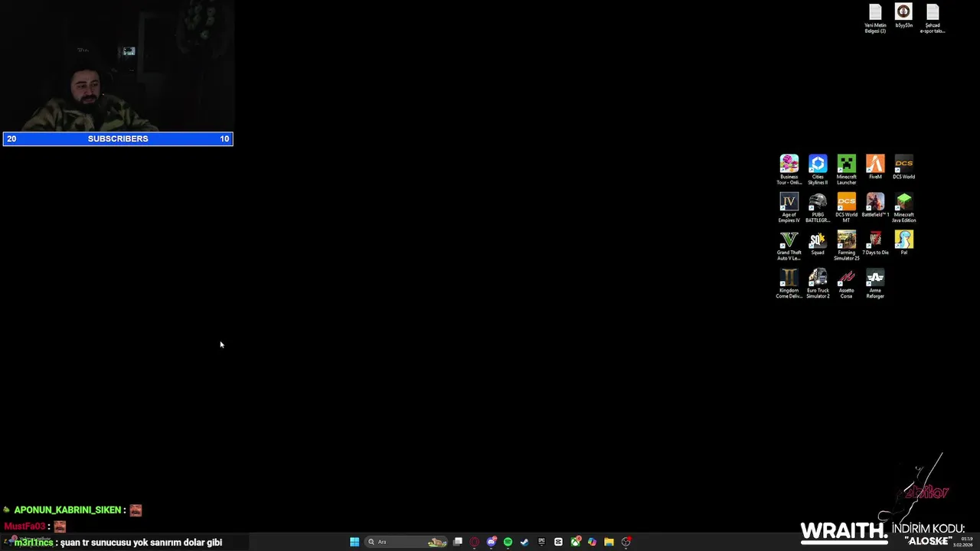Select the Minecraft Java Edition shortcut
Viewport: 980px width, 551px height.
click(x=903, y=207)
